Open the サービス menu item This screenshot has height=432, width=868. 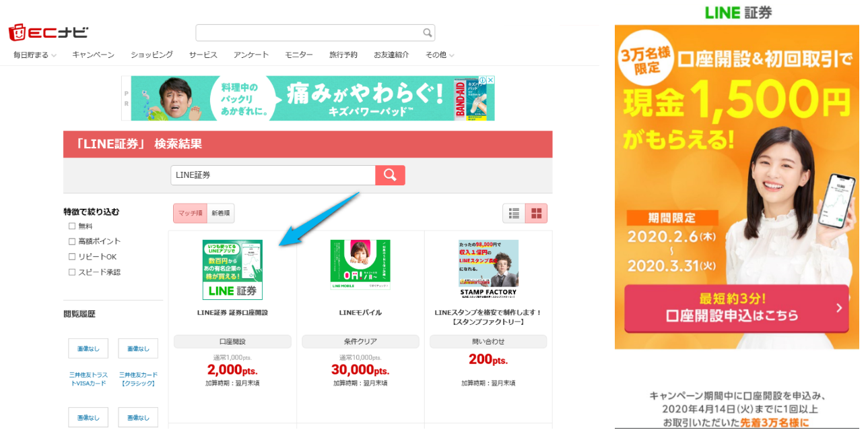coord(203,55)
